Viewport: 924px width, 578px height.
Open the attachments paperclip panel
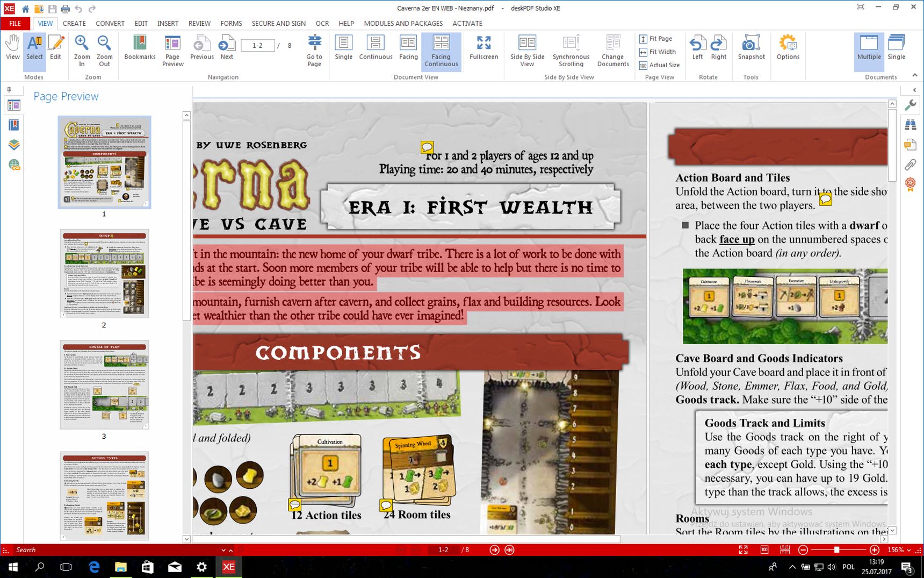tap(910, 165)
